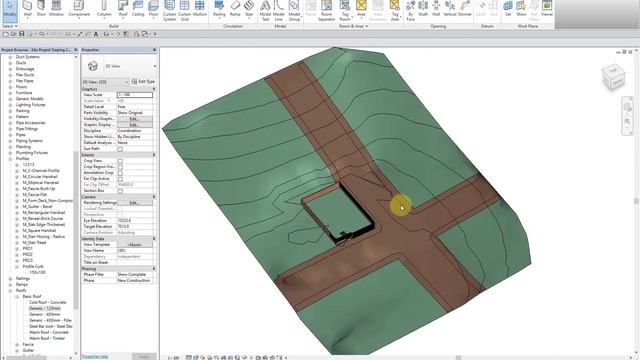
Task: Select the Curtain System tool
Action: 169,11
